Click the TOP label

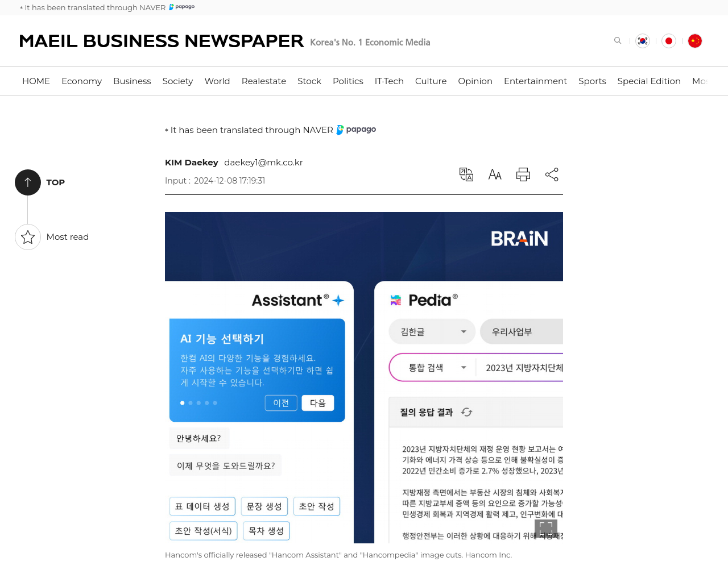pyautogui.click(x=56, y=182)
